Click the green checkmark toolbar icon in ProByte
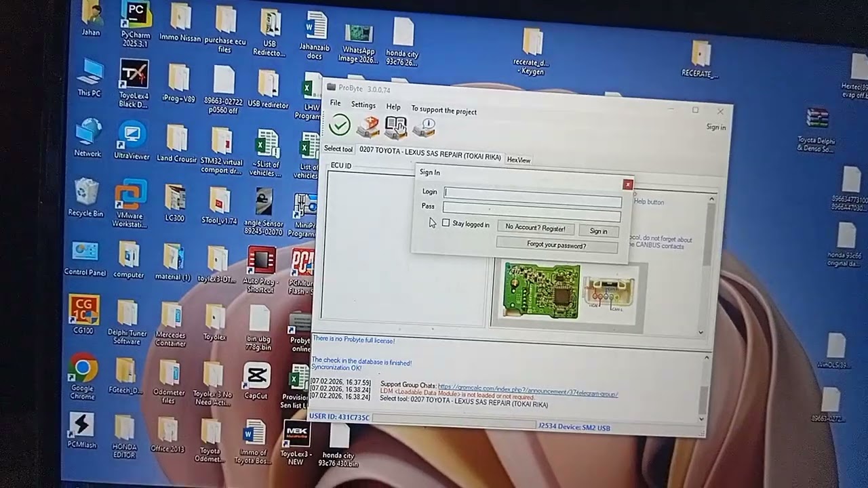868x488 pixels. click(x=339, y=125)
